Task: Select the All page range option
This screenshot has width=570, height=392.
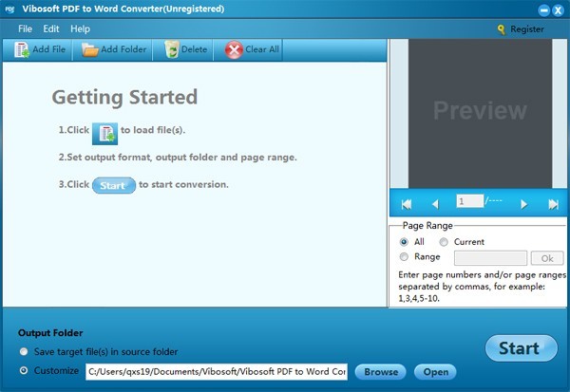Action: (404, 242)
